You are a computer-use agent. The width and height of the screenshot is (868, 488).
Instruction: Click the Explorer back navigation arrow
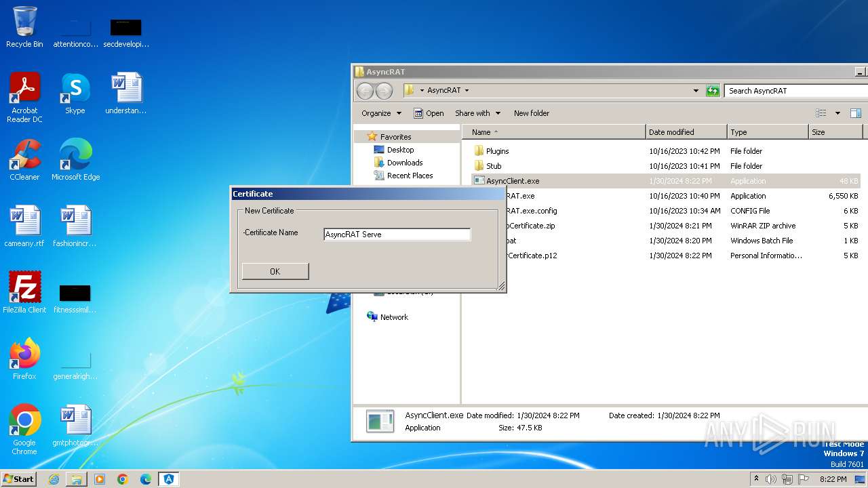point(365,91)
